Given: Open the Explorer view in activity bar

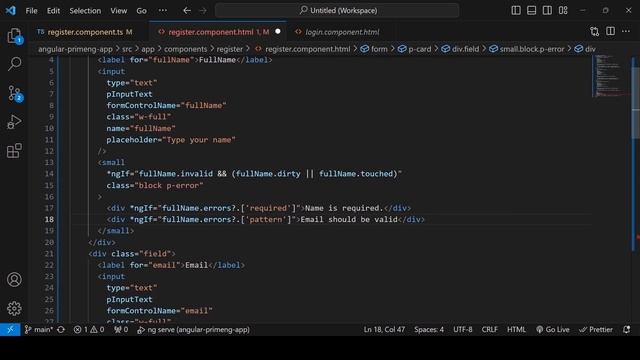Looking at the screenshot, I should [15, 36].
